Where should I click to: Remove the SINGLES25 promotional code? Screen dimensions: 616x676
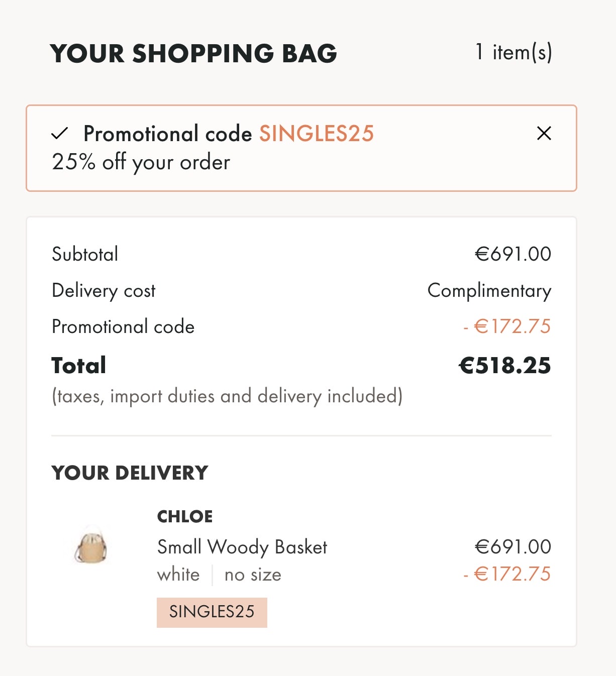click(x=544, y=133)
